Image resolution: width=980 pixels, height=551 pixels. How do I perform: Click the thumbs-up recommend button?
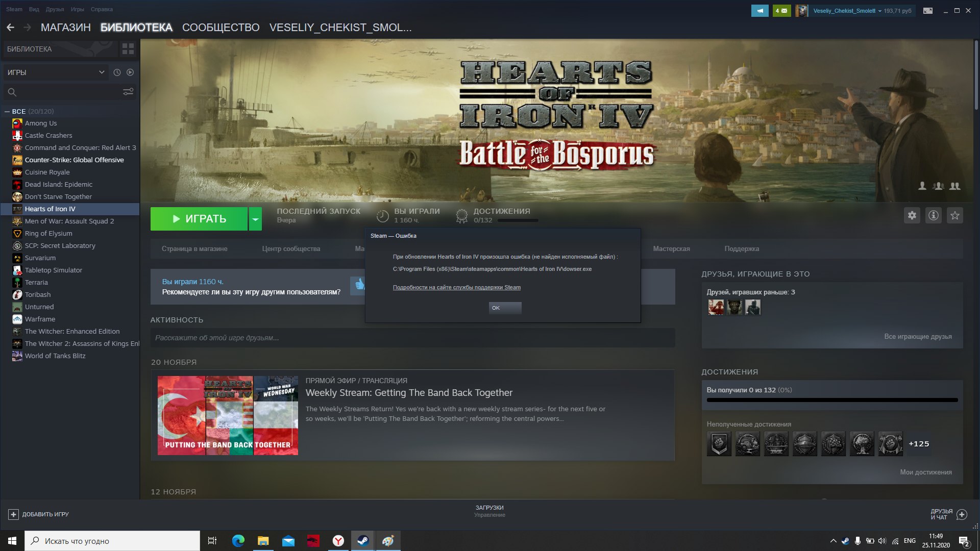pos(359,285)
